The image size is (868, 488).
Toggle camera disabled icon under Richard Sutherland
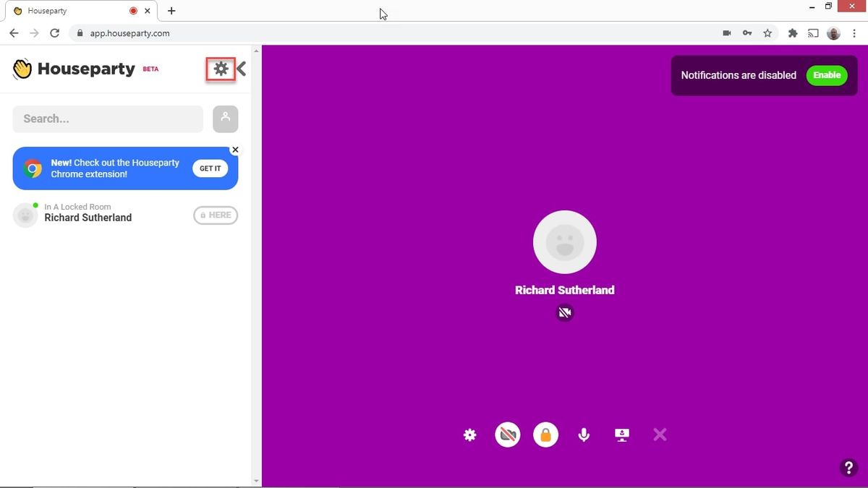click(x=564, y=312)
